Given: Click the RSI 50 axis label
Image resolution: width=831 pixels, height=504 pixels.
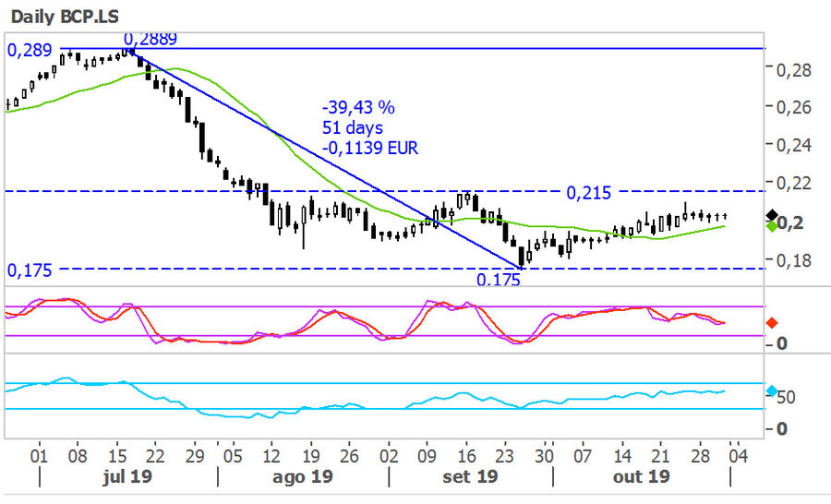Looking at the screenshot, I should point(786,397).
